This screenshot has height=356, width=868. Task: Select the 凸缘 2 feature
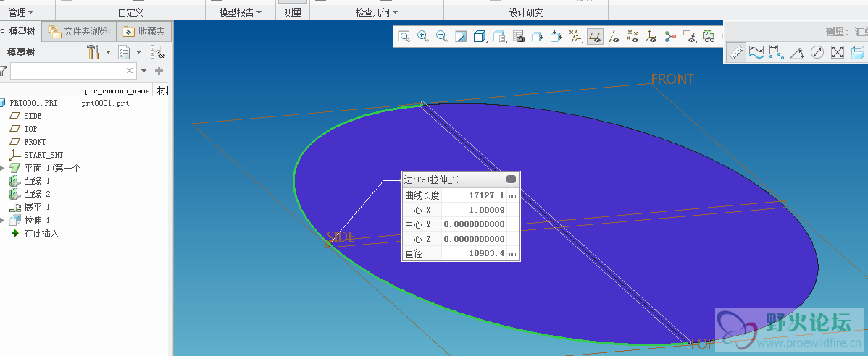pos(37,194)
